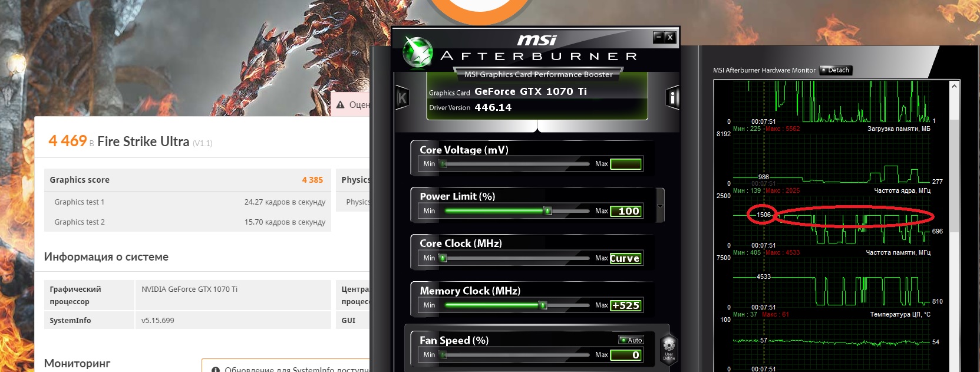Viewport: 980px width, 372px height.
Task: Toggle the fan speed Auto mode
Action: point(631,340)
